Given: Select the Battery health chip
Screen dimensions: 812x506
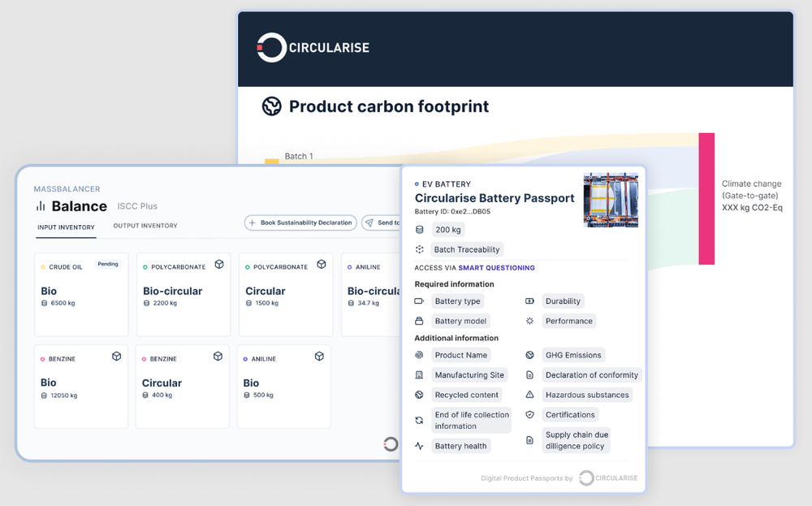Looking at the screenshot, I should pos(460,446).
